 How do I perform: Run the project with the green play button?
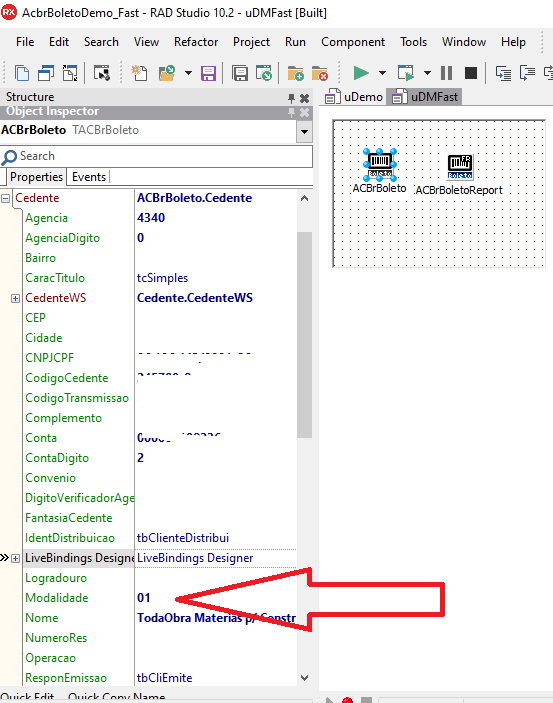coord(361,73)
